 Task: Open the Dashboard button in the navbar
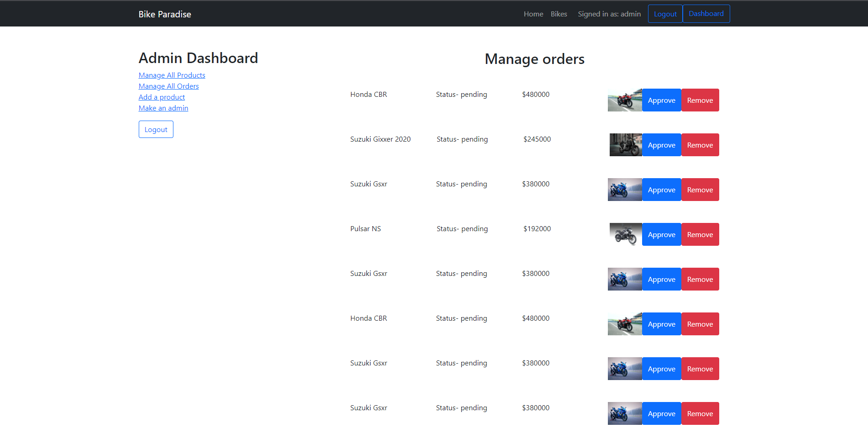(706, 14)
